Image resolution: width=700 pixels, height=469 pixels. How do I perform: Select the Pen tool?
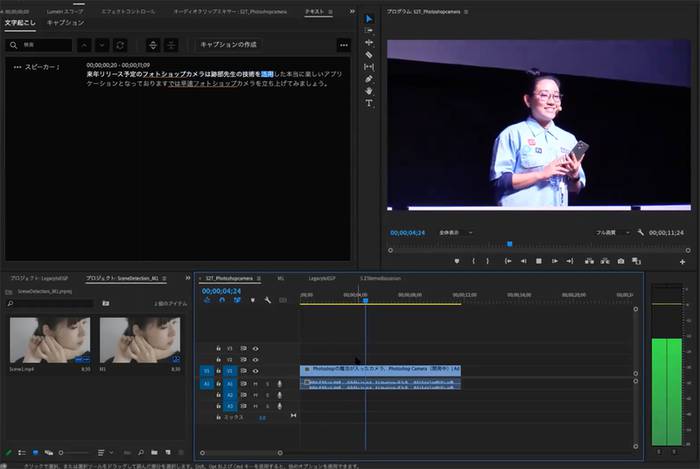click(369, 79)
